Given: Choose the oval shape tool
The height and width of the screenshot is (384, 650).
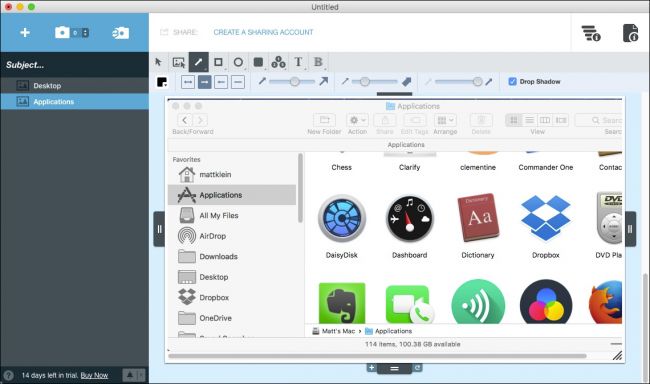Looking at the screenshot, I should [238, 62].
